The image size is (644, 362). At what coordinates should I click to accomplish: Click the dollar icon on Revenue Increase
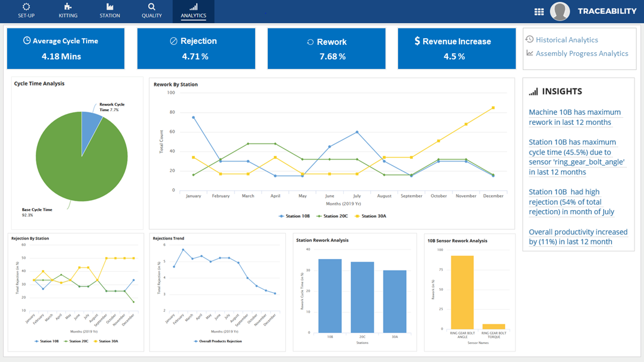[417, 41]
